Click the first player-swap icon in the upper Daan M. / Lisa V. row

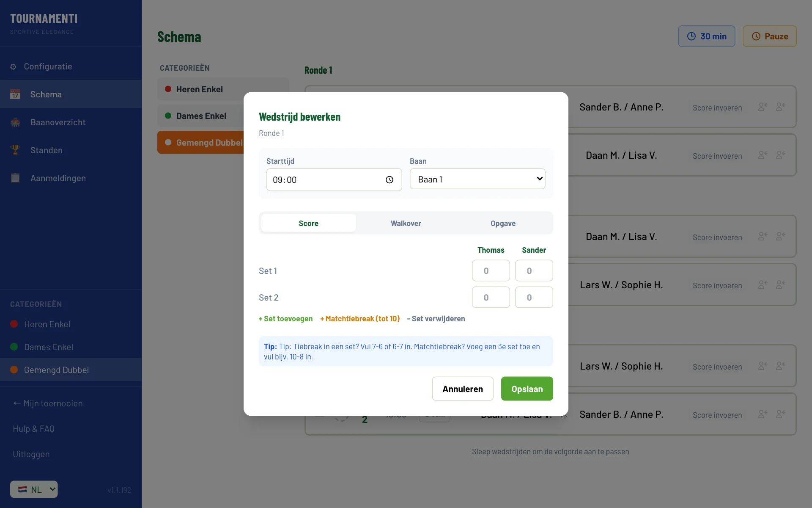763,155
